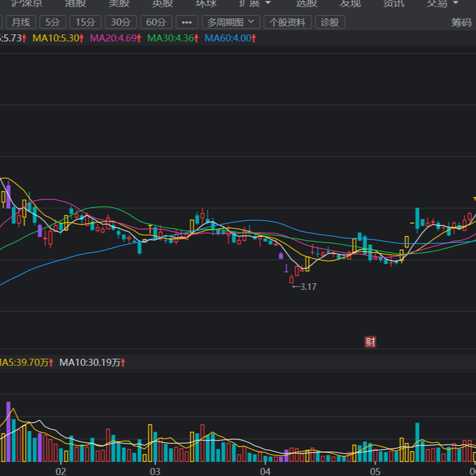Open the 诊股 stock diagnosis

[330, 22]
